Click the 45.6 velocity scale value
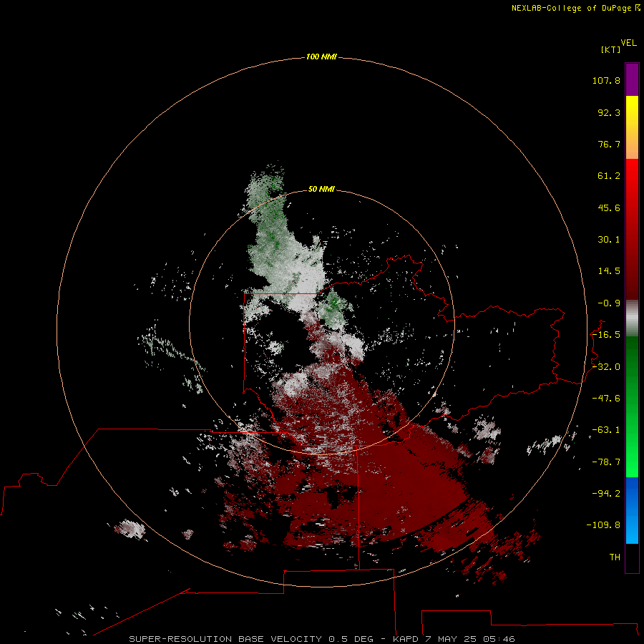Viewport: 644px width, 644px height. click(x=609, y=208)
